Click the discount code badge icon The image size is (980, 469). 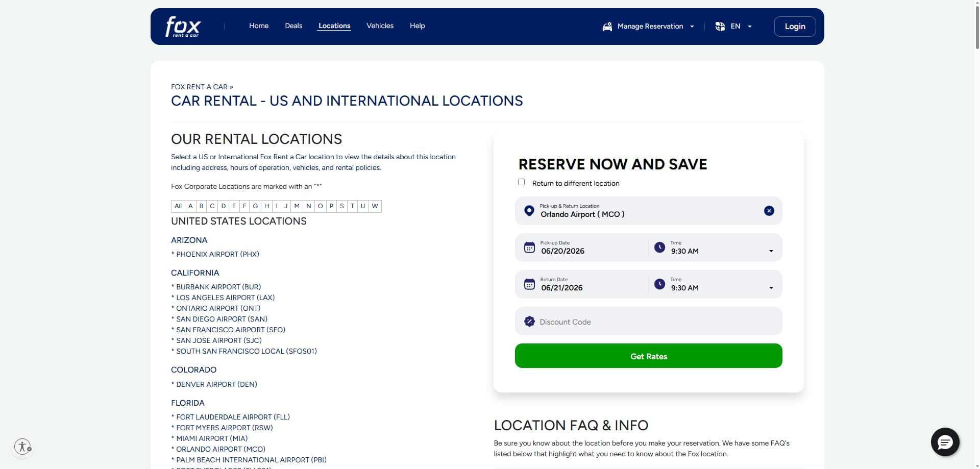point(529,322)
